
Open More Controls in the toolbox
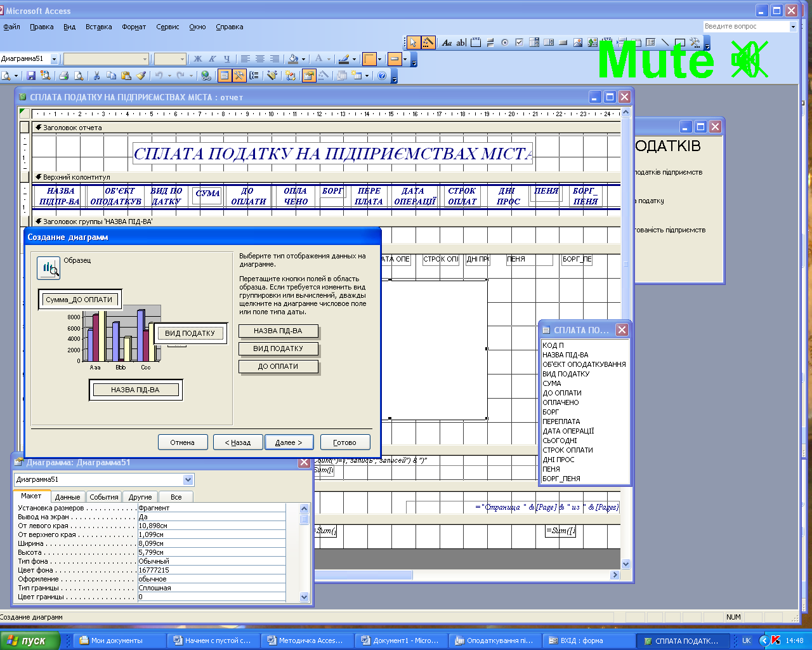coord(695,43)
